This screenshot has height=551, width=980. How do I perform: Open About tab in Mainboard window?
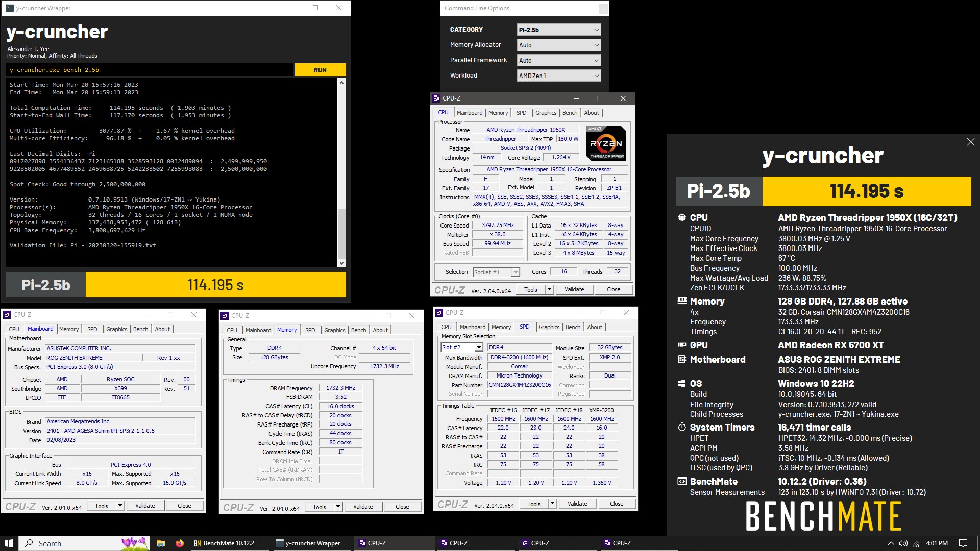click(x=162, y=329)
